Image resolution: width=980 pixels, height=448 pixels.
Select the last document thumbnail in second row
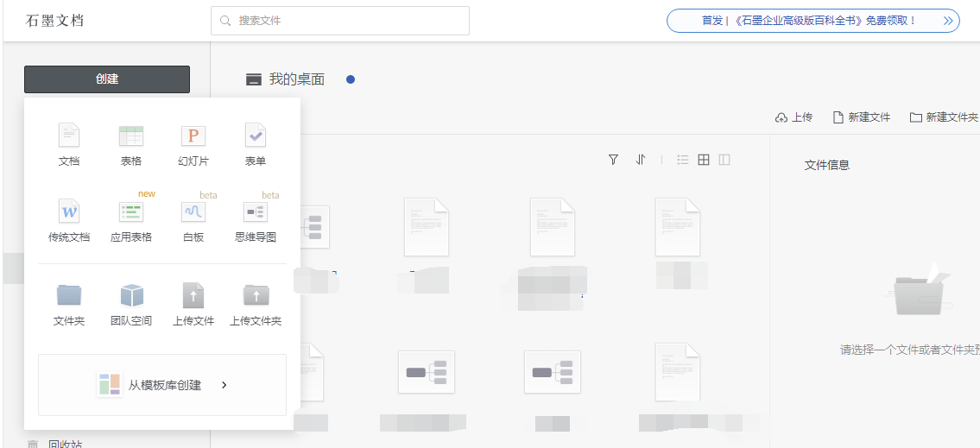coord(678,372)
